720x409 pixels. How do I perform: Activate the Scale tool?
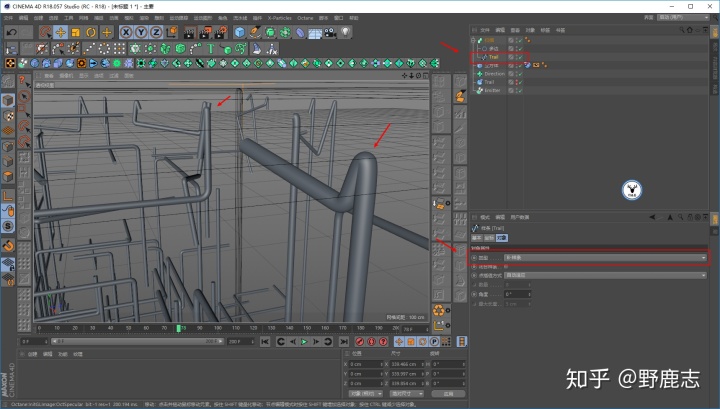coord(76,32)
